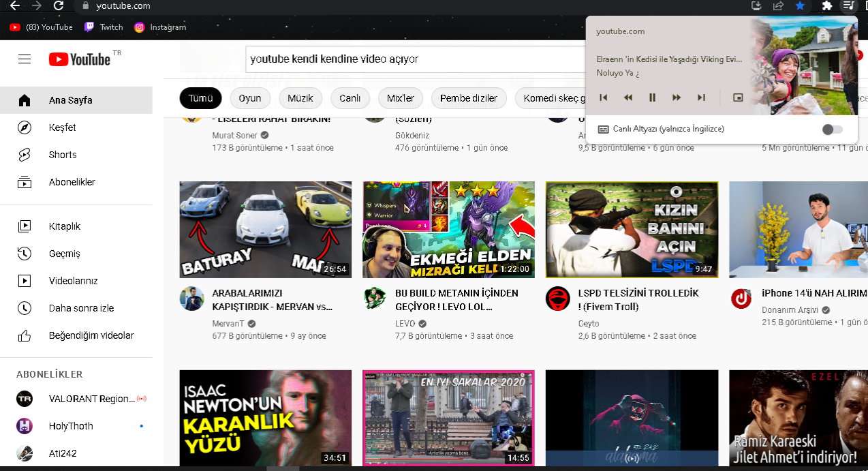Skip to previous track in media popup
This screenshot has width=868, height=471.
tap(604, 97)
